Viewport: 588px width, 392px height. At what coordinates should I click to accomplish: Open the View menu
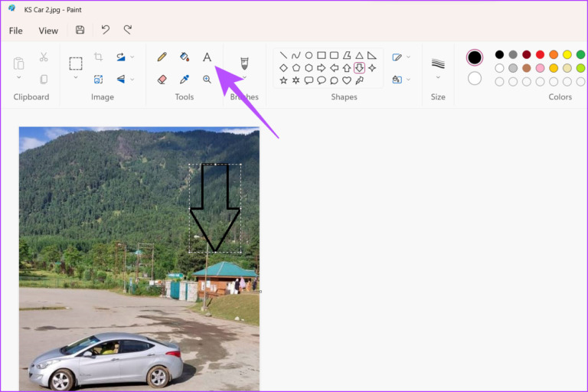pyautogui.click(x=48, y=31)
